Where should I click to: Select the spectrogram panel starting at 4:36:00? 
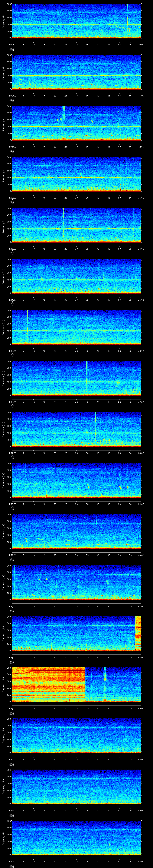(x=77, y=378)
